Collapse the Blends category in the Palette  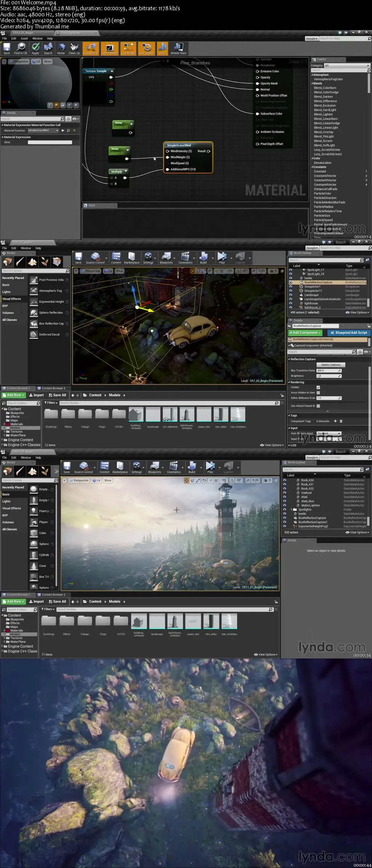[x=312, y=84]
